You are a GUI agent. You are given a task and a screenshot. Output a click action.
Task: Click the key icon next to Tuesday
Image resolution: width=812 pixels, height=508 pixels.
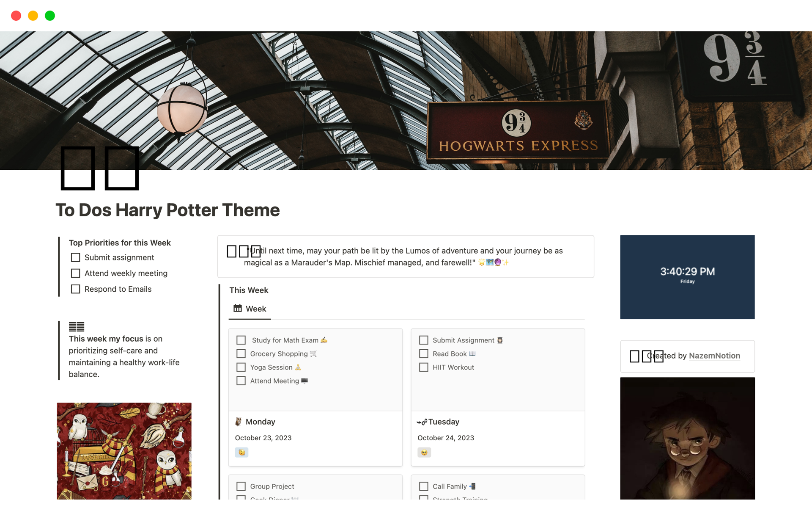coord(422,422)
